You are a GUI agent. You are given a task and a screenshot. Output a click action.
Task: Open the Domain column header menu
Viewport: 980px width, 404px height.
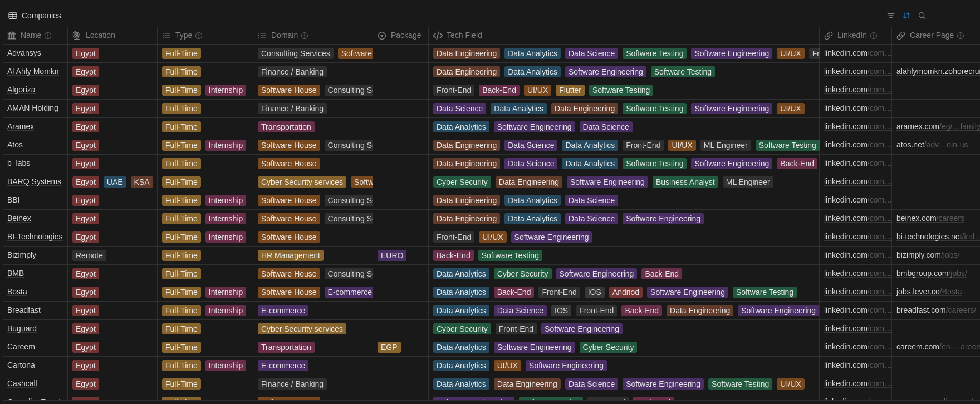(313, 35)
